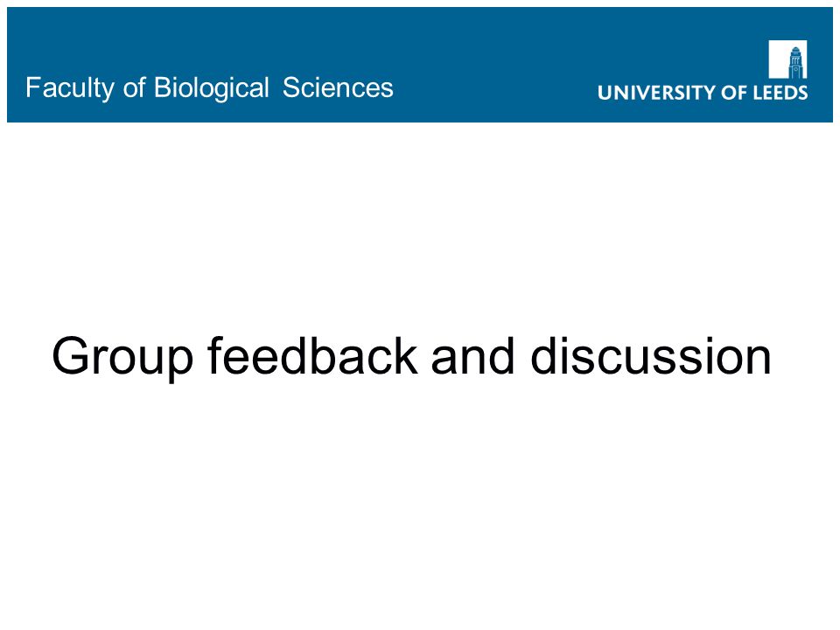This screenshot has height=630, width=840.
Task: Click the word 'discussion' in the title
Action: pos(651,355)
